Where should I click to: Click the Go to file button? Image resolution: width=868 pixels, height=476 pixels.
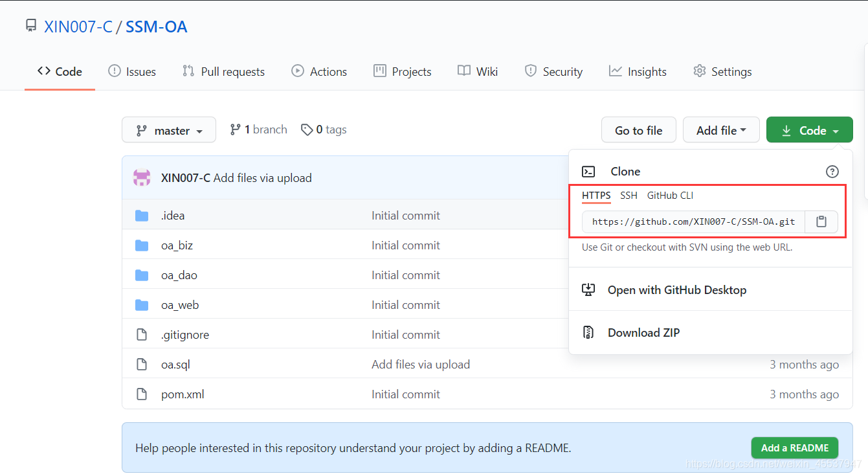point(639,130)
